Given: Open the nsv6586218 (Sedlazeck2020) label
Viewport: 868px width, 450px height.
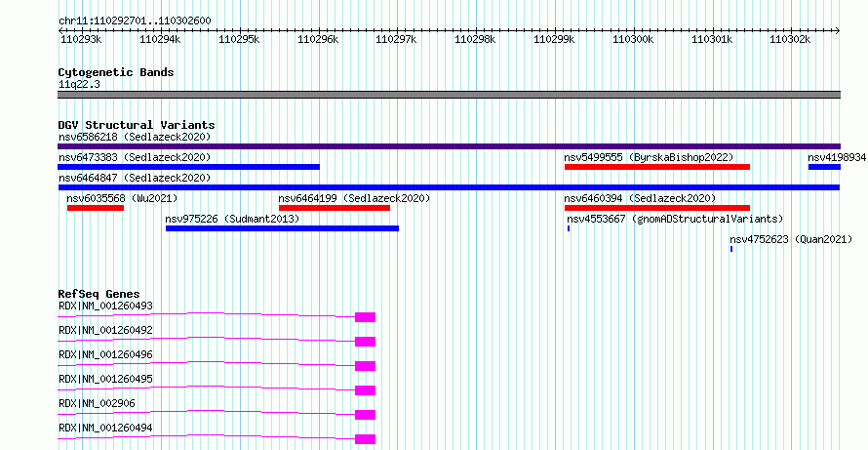Looking at the screenshot, I should pyautogui.click(x=135, y=137).
